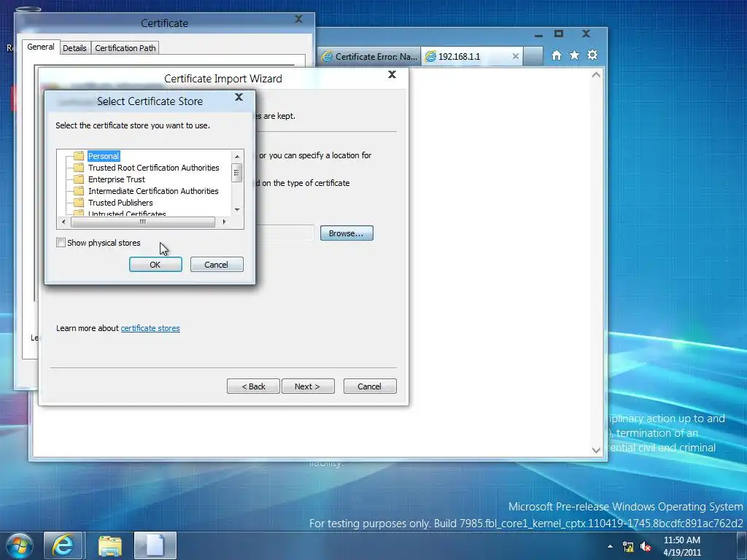
Task: Select the Untrusted Certificates store
Action: 127,214
